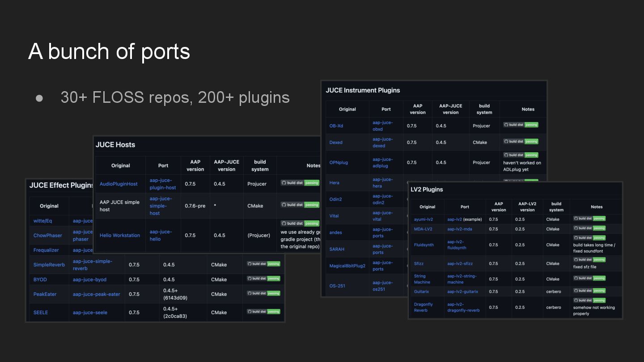
Task: Open the OB-Xd link
Action: [336, 126]
